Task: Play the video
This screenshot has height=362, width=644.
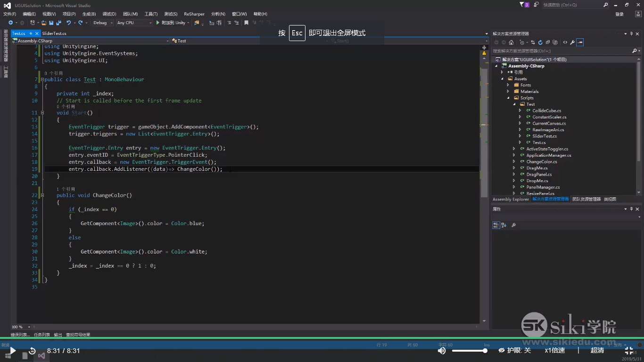Action: (13, 351)
